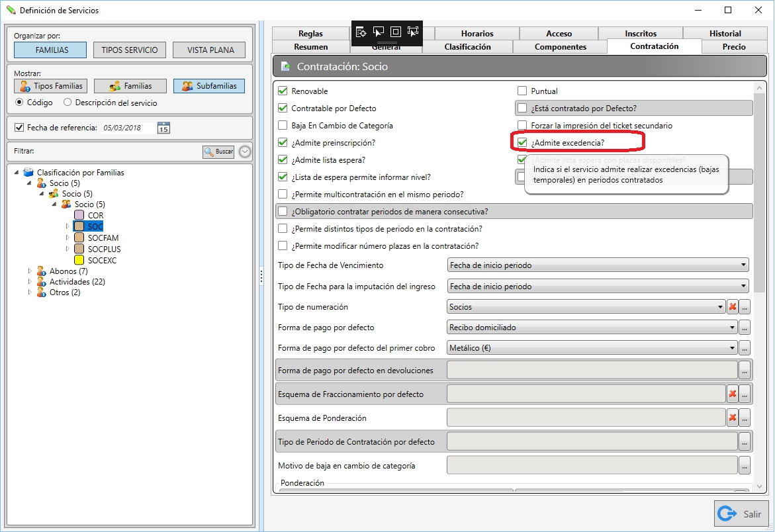Screen dimensions: 775x532
Task: Switch to the Precio tab
Action: tap(734, 47)
